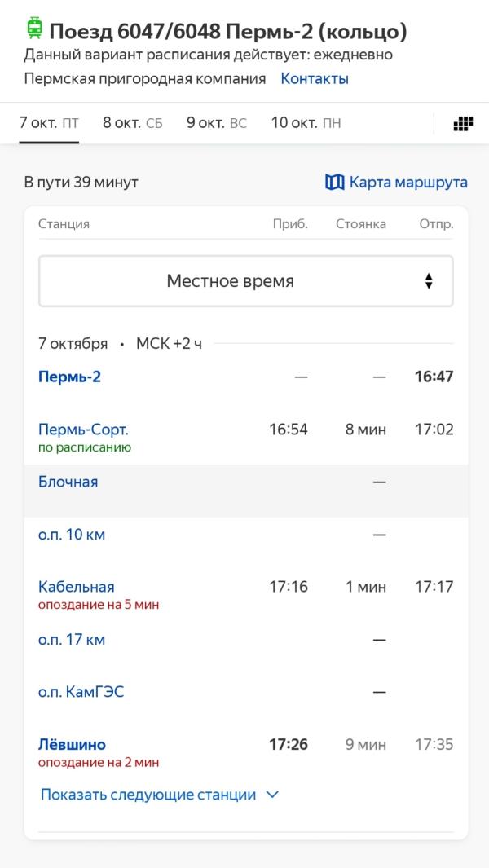
Task: Open the Пермь-Сорт. station
Action: pos(83,430)
